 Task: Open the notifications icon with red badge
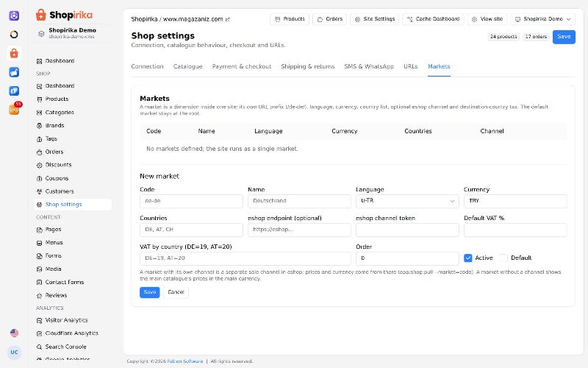(x=15, y=109)
